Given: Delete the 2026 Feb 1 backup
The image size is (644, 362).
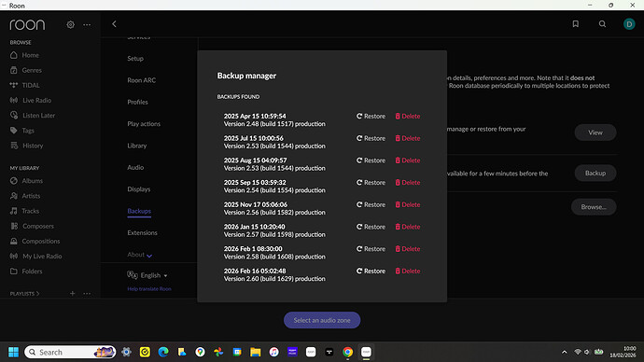Looking at the screenshot, I should point(408,249).
